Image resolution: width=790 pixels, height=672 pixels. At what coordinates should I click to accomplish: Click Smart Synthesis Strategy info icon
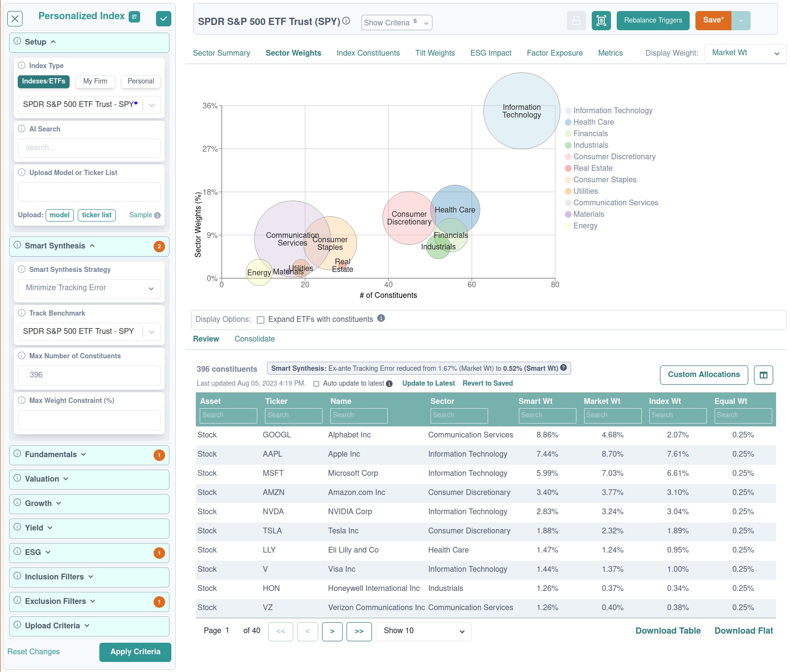22,269
